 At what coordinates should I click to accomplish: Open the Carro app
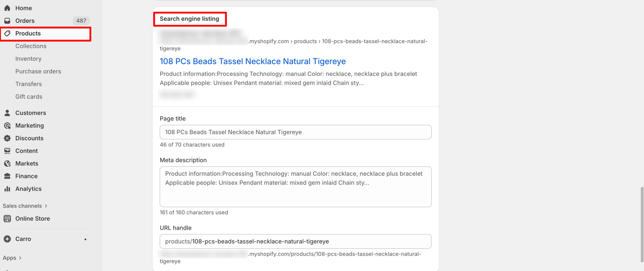coord(23,239)
